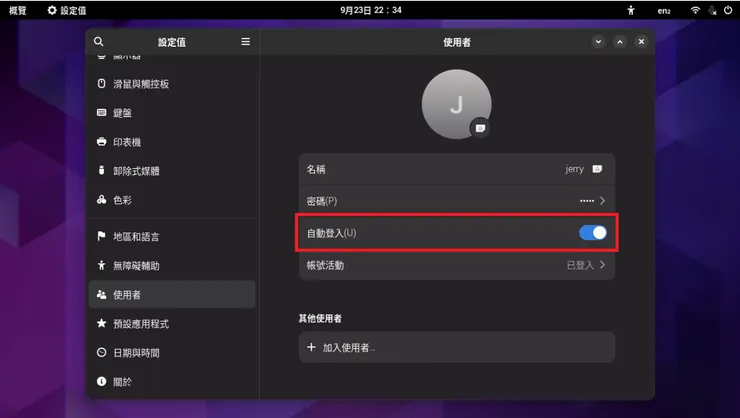The width and height of the screenshot is (740, 418).
Task: Click the 其他使用者 heading
Action: [x=320, y=318]
